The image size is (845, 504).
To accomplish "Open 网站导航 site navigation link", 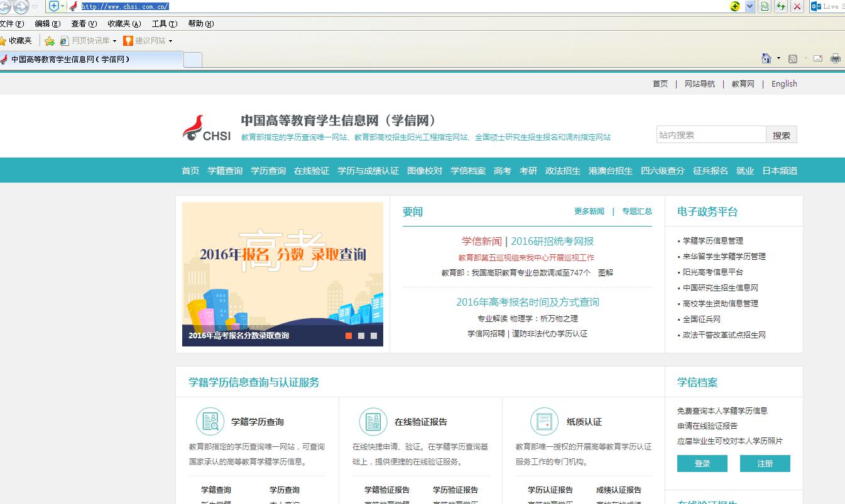I will (700, 84).
